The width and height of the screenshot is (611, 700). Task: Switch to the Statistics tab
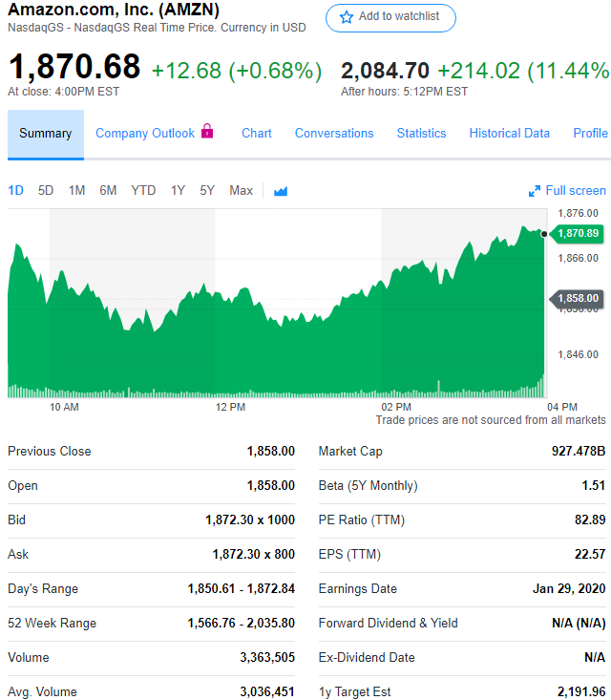coord(421,134)
